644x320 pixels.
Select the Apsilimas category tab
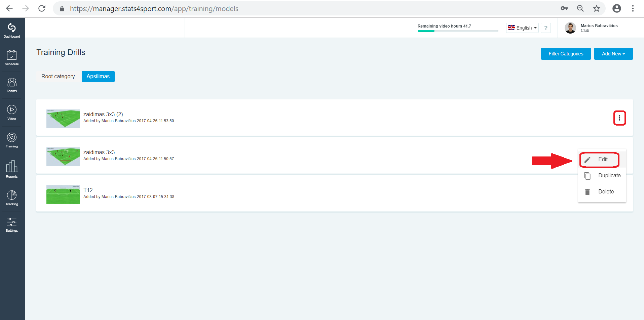click(98, 77)
